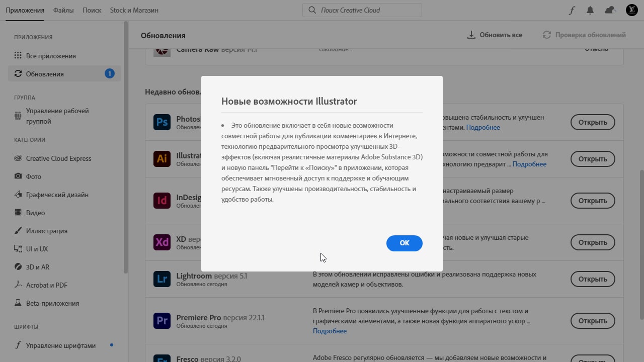Open Photoshop with its Открыть button
Screen dimensions: 644x362
(x=593, y=122)
